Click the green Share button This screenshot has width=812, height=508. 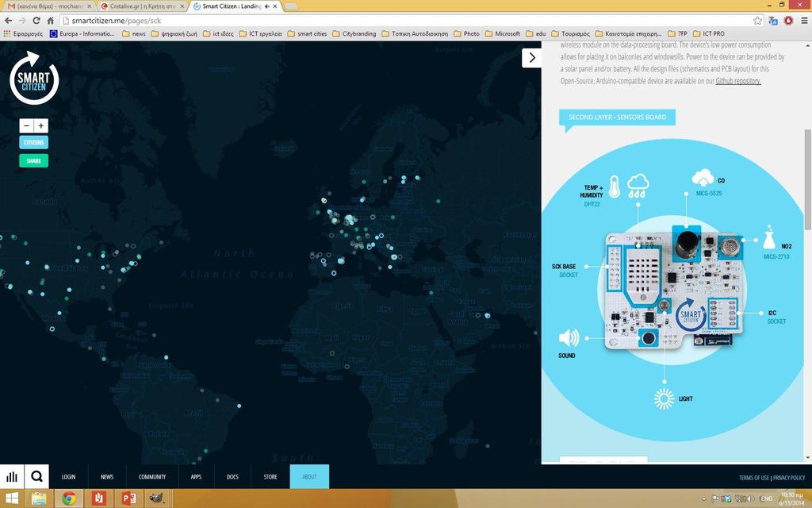33,160
